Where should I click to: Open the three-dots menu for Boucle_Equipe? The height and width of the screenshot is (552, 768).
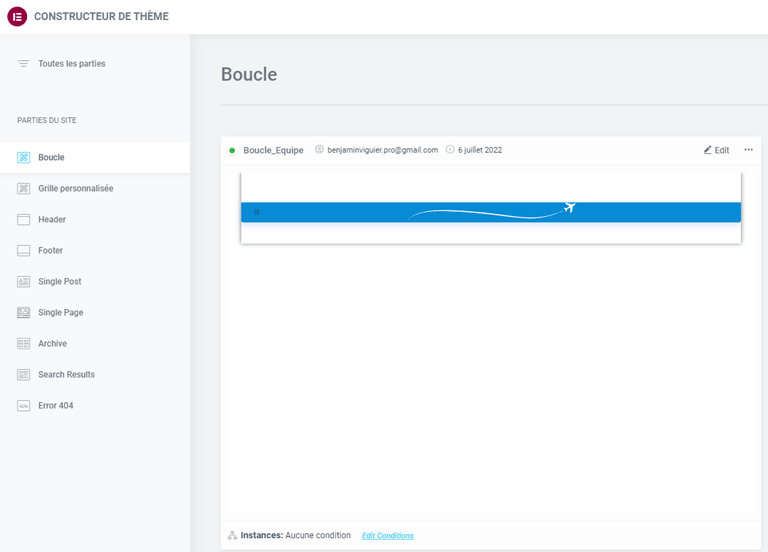tap(748, 150)
